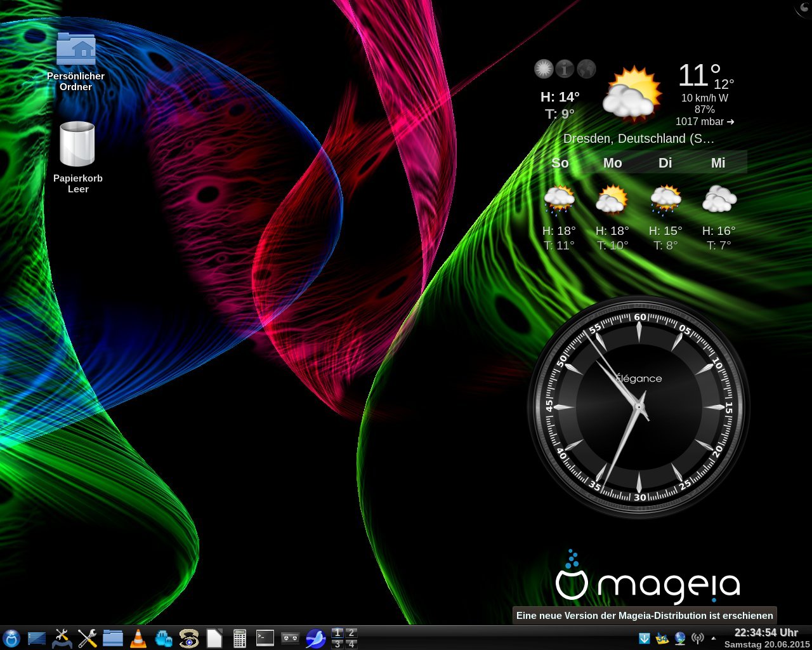Viewport: 812px width, 650px height.
Task: Launch the calculator from the panel
Action: [240, 638]
